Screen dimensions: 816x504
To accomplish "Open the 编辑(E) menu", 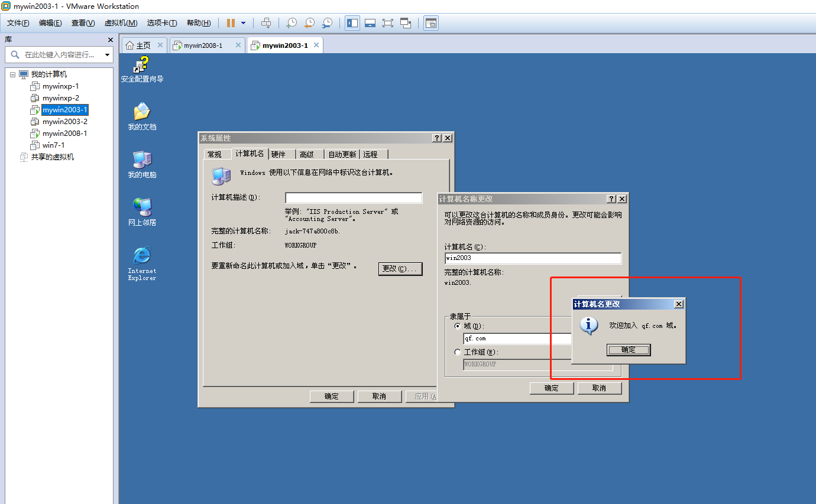I will point(50,23).
